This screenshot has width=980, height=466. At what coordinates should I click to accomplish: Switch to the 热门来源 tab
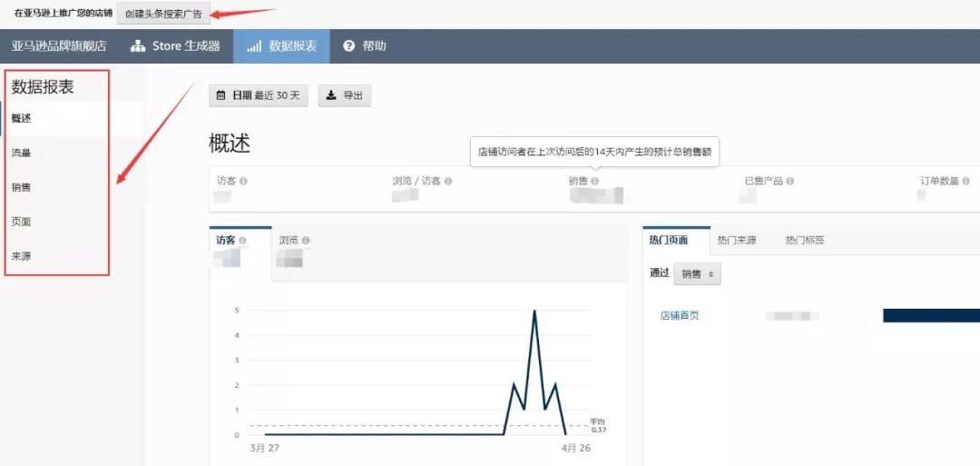point(736,241)
